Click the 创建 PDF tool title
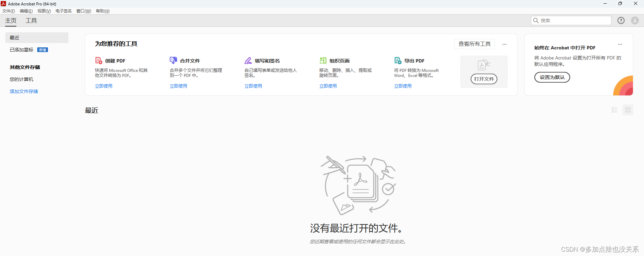The image size is (644, 256). click(x=115, y=61)
